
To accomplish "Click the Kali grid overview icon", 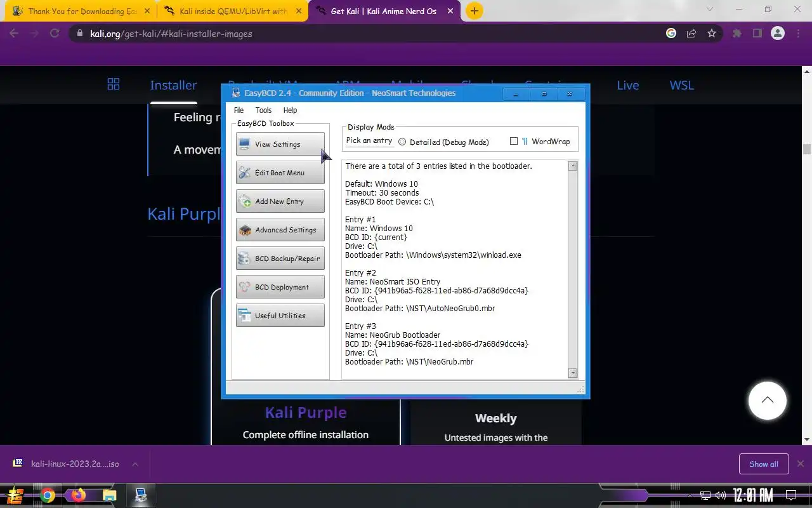I will pyautogui.click(x=114, y=84).
